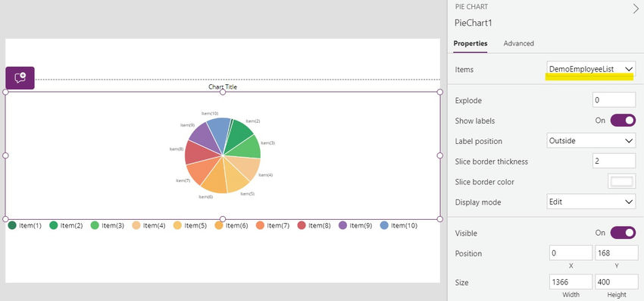
Task: Select the Item(5) legend dot
Action: [177, 225]
